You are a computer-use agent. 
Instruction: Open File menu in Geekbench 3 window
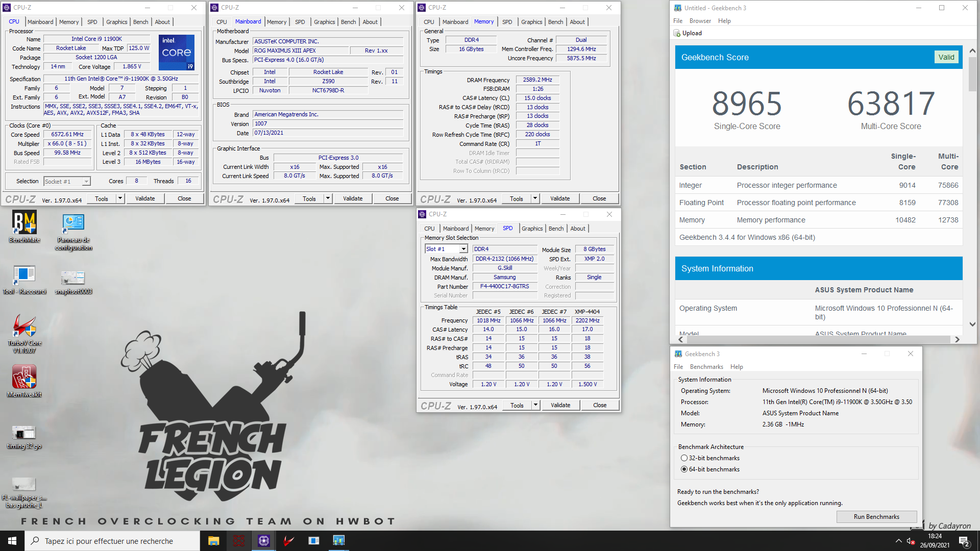pyautogui.click(x=678, y=367)
